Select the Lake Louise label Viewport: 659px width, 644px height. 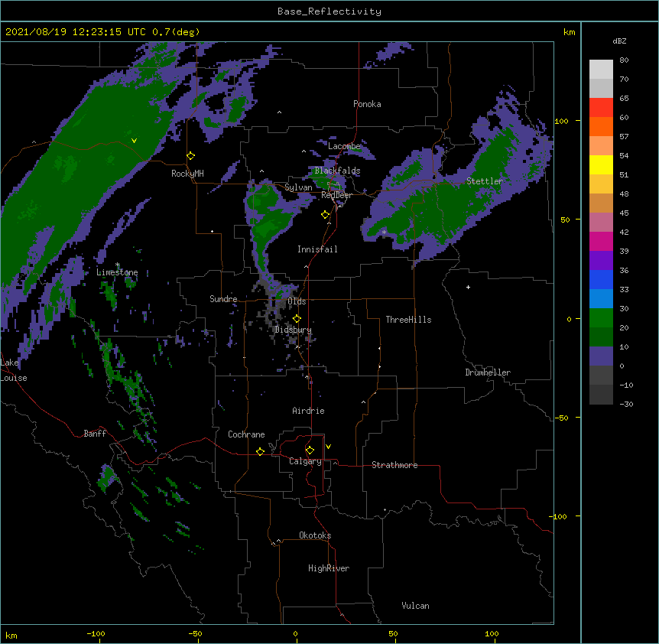(x=13, y=370)
